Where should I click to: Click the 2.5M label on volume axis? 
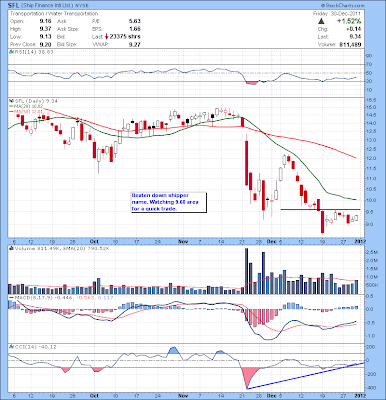tap(371, 252)
